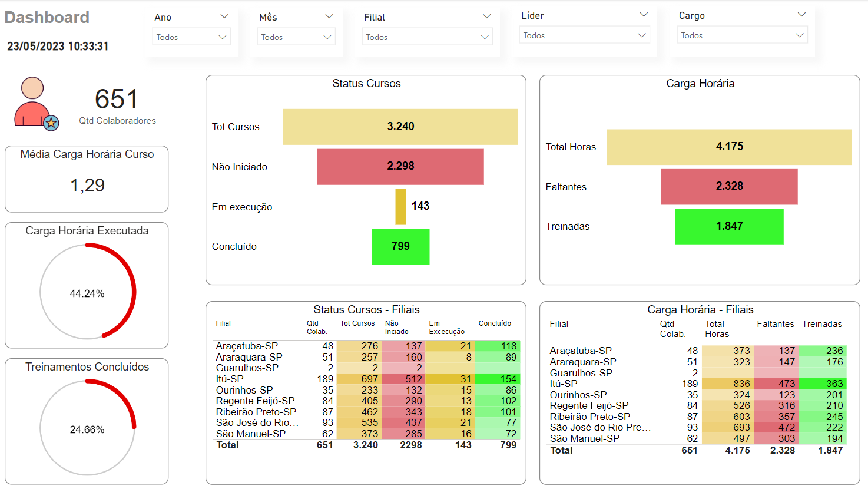Select Itú-SP row in Status Cursos table
Image resolution: width=868 pixels, height=489 pixels.
click(230, 379)
